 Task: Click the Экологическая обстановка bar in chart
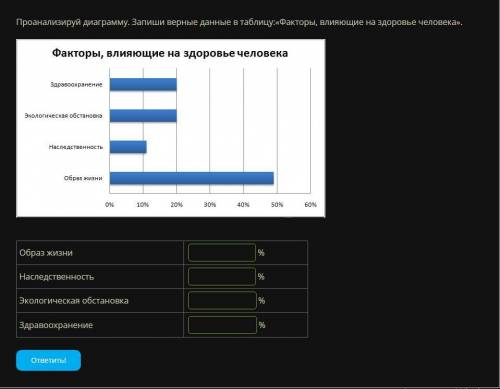click(143, 116)
